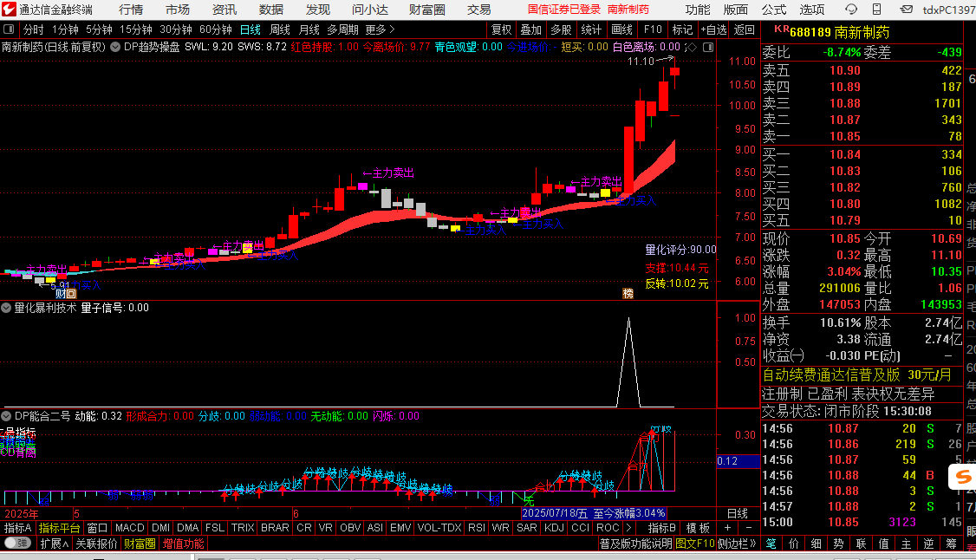Open dropdown circle beside DP趋势操盘
Image resolution: width=976 pixels, height=560 pixels.
pyautogui.click(x=115, y=47)
